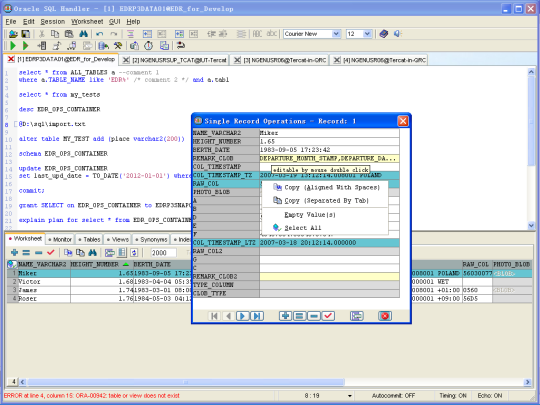Open the status bar cursor position dropdown arrow

350,396
